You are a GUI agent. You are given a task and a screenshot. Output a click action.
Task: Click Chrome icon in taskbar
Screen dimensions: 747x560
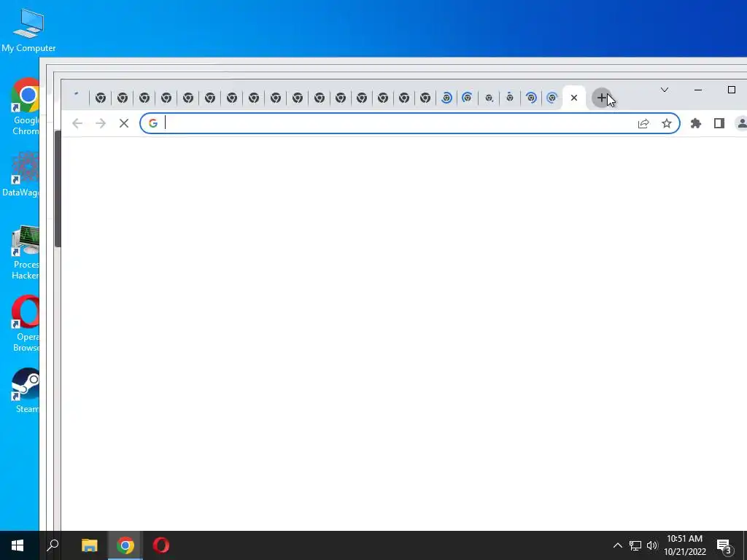click(x=125, y=545)
